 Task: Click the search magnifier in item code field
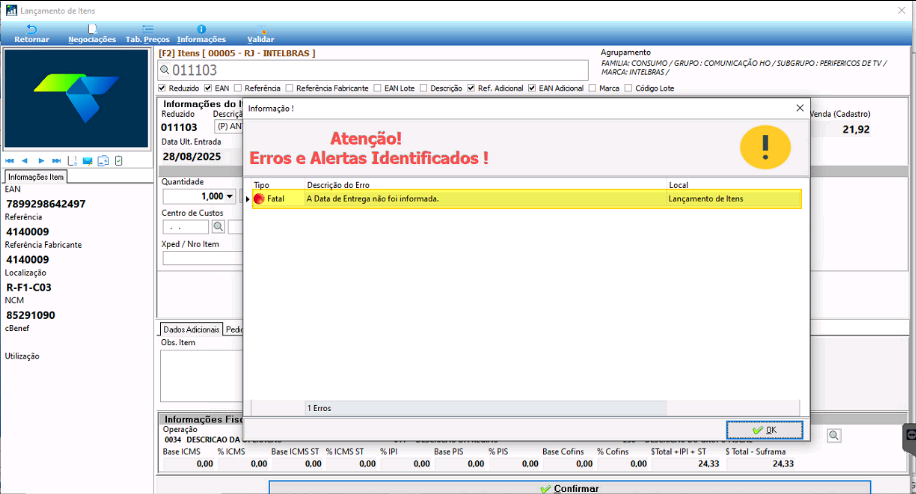(x=165, y=70)
